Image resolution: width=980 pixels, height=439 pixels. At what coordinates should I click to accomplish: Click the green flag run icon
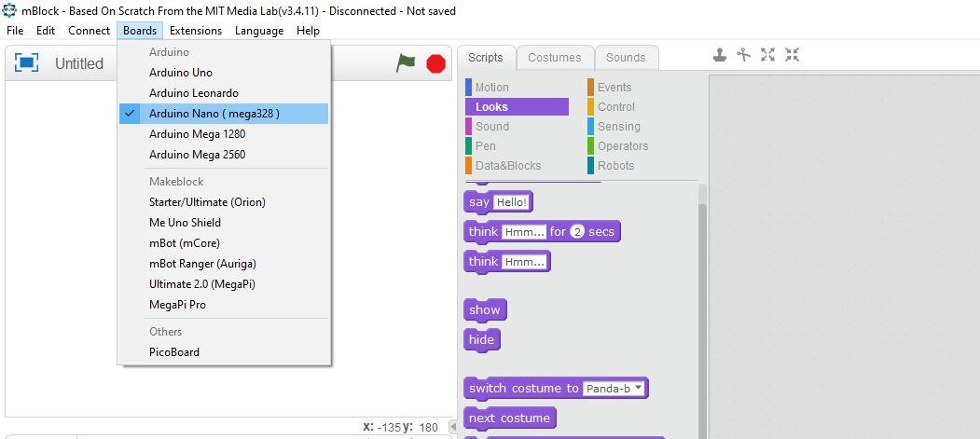(406, 62)
